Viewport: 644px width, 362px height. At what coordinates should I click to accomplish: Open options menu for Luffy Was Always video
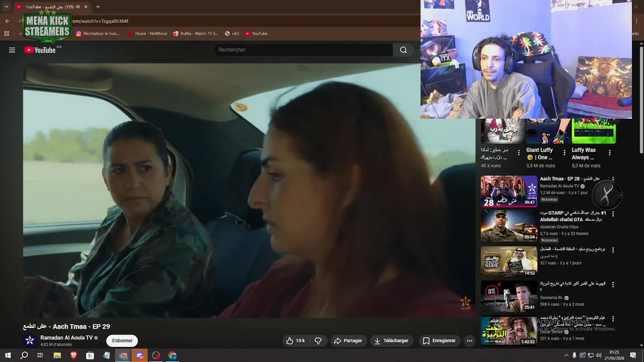tap(609, 152)
